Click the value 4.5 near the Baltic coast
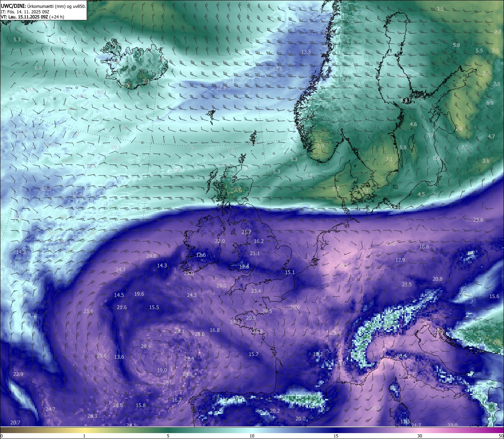 point(421,194)
